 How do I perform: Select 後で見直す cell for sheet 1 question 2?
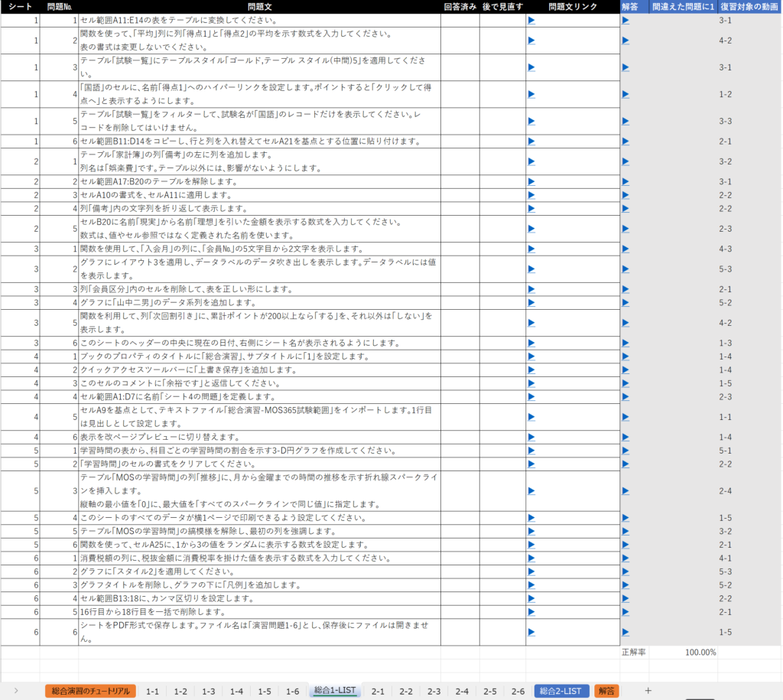[502, 41]
